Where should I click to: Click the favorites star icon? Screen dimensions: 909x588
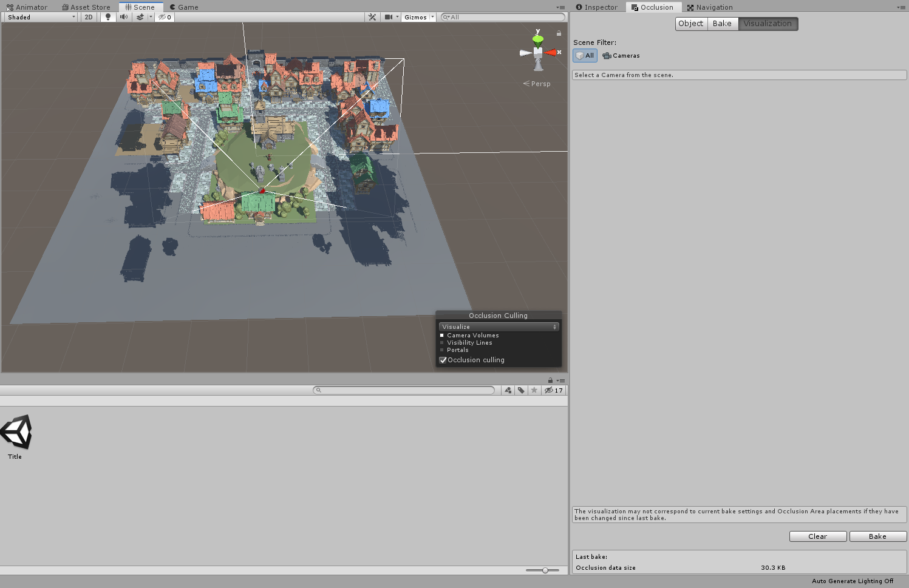pos(534,390)
